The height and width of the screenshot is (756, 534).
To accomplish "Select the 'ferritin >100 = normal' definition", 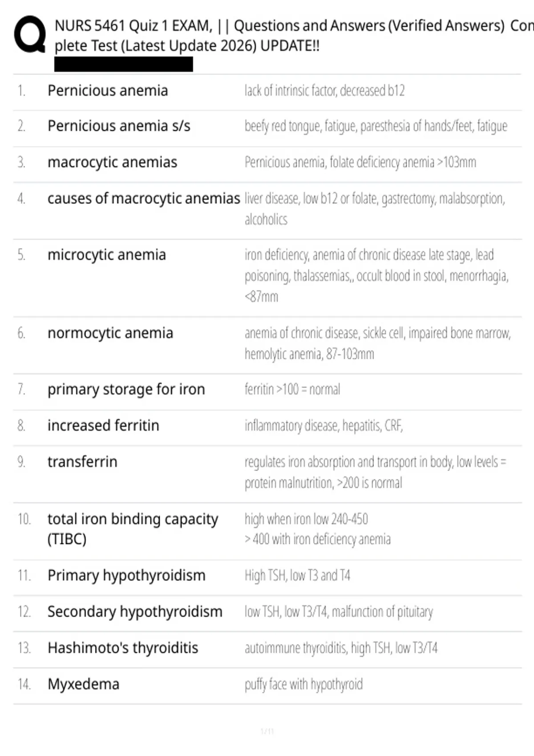I will (x=292, y=390).
